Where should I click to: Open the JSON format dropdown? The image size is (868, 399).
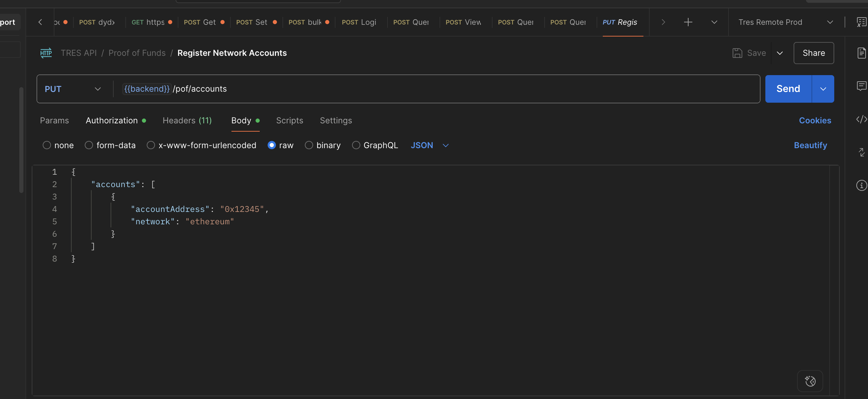pos(430,145)
